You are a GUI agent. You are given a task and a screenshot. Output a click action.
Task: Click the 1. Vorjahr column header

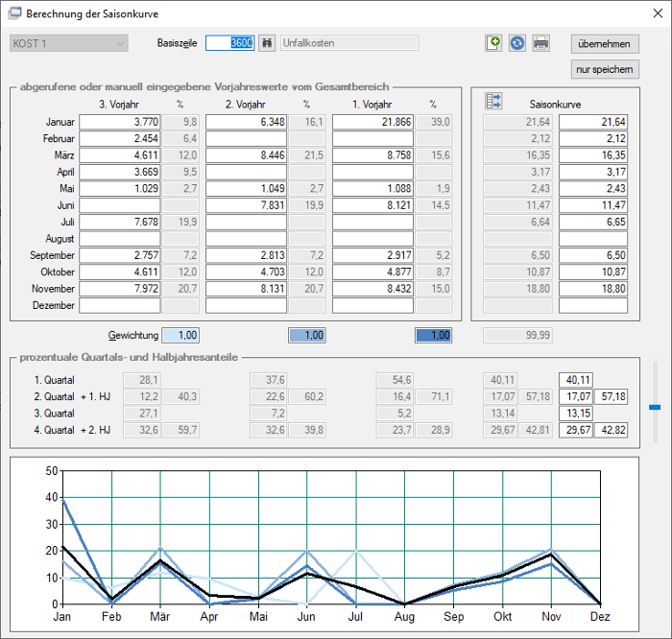pos(372,105)
